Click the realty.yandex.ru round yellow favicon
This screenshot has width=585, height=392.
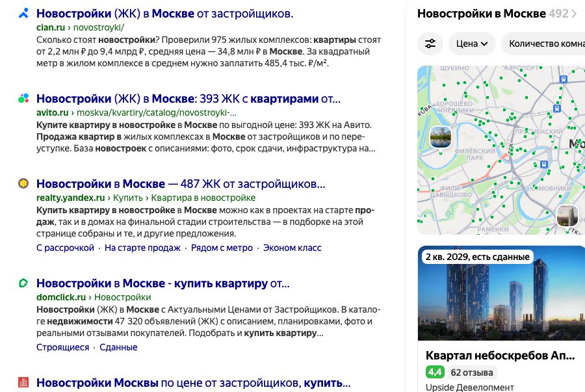(23, 183)
